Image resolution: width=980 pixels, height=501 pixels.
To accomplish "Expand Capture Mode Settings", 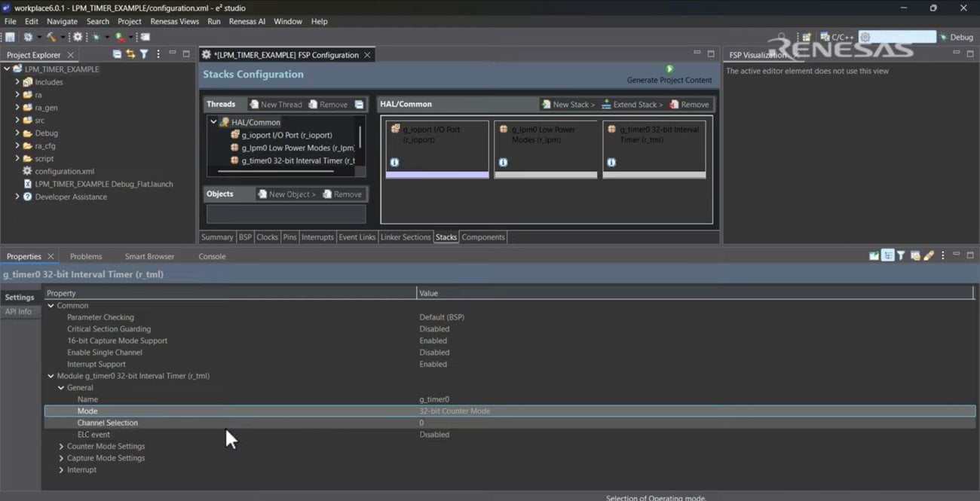I will coord(61,458).
